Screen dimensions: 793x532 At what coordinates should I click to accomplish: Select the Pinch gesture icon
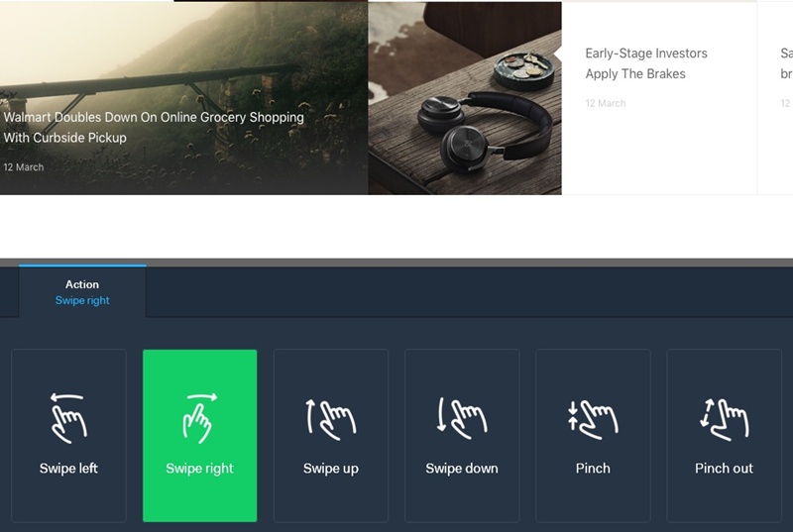(593, 419)
